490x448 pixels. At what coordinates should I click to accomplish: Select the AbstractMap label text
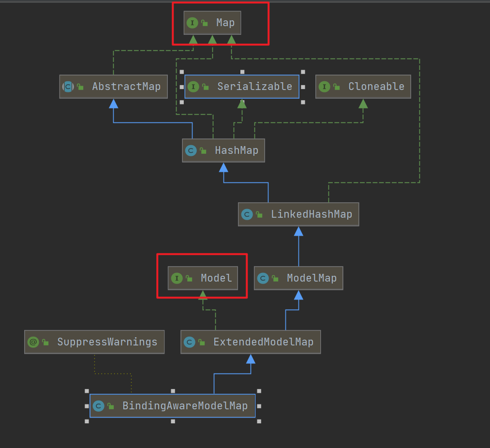tap(126, 87)
